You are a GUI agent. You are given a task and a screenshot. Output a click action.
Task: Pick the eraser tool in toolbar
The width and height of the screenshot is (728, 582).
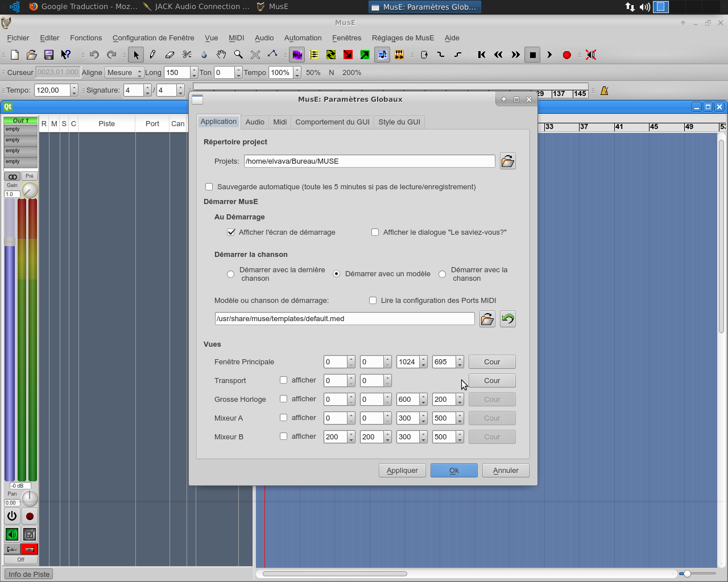click(169, 55)
